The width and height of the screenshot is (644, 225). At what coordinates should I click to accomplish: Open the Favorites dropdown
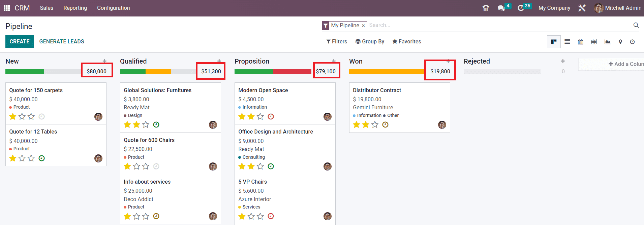[x=406, y=42]
